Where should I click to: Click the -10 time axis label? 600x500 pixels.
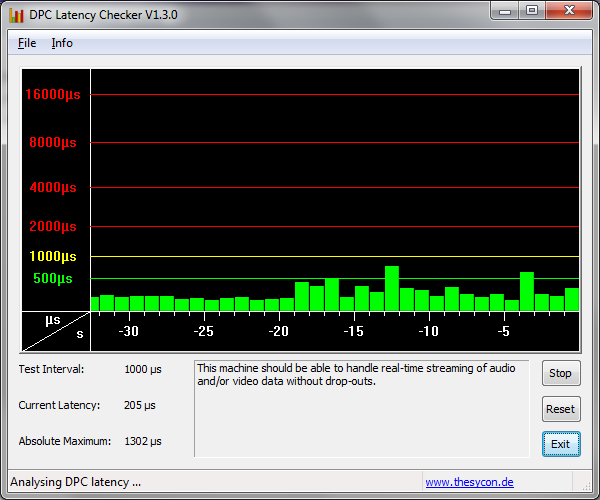429,331
